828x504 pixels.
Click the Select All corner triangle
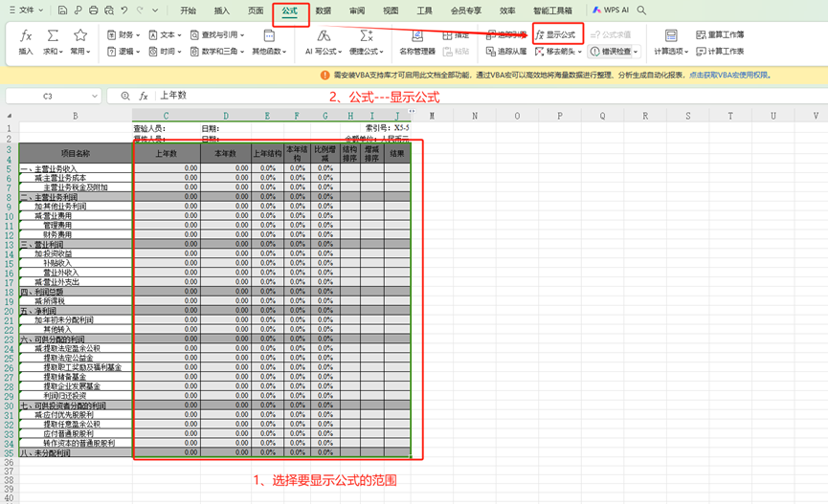(9, 116)
